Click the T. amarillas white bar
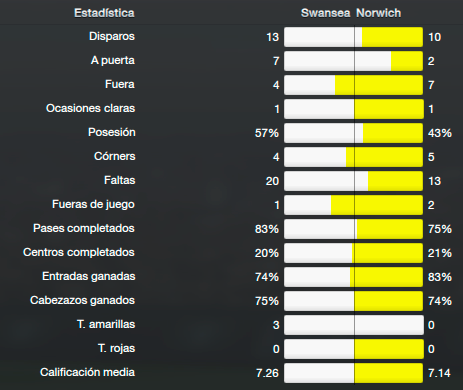The height and width of the screenshot is (390, 463). [354, 325]
